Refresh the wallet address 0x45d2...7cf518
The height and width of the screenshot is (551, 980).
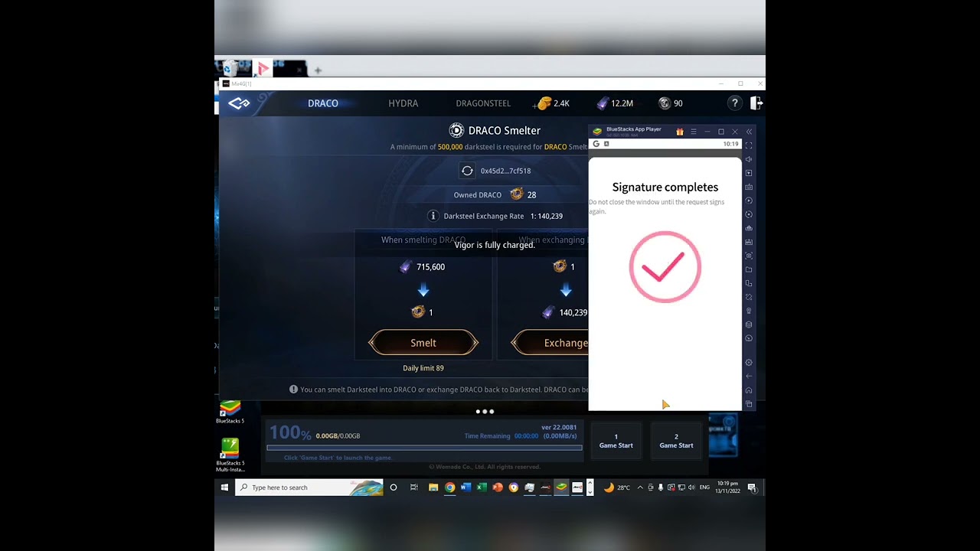coord(467,171)
